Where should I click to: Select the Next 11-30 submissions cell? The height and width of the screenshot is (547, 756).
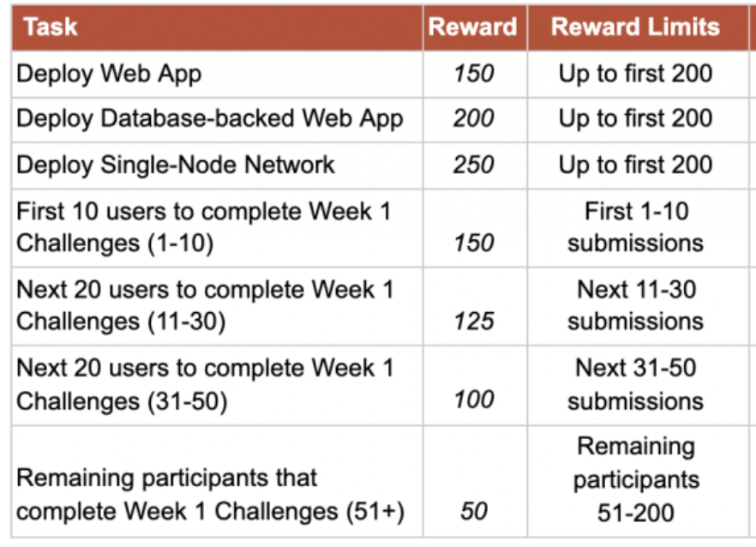coord(635,306)
